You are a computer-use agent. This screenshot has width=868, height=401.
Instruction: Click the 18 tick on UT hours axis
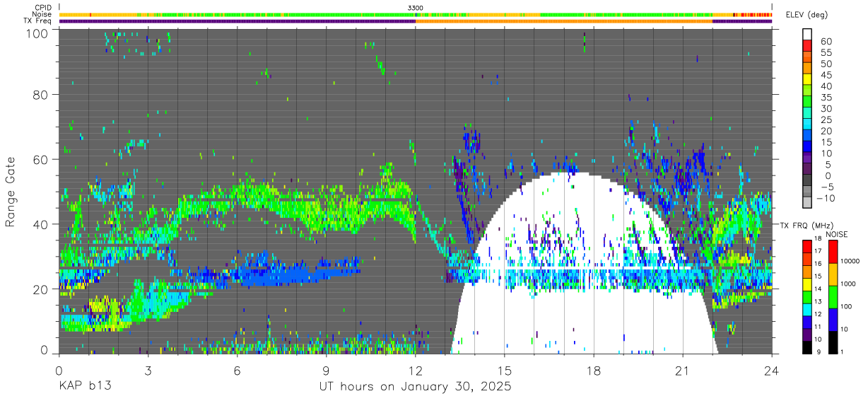point(594,370)
